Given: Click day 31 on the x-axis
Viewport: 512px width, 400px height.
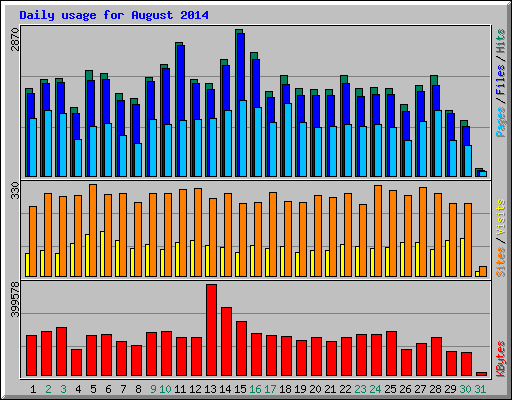Looking at the screenshot, I should click(480, 389).
